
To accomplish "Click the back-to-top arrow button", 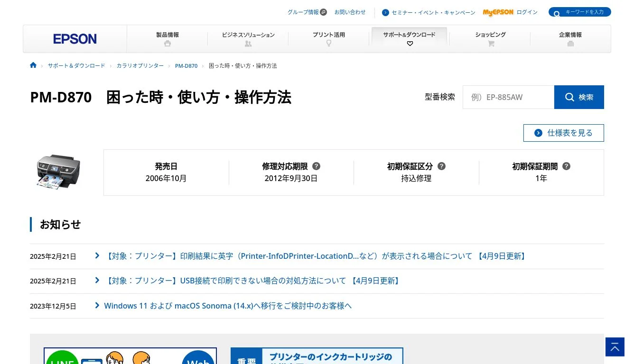I will (615, 347).
